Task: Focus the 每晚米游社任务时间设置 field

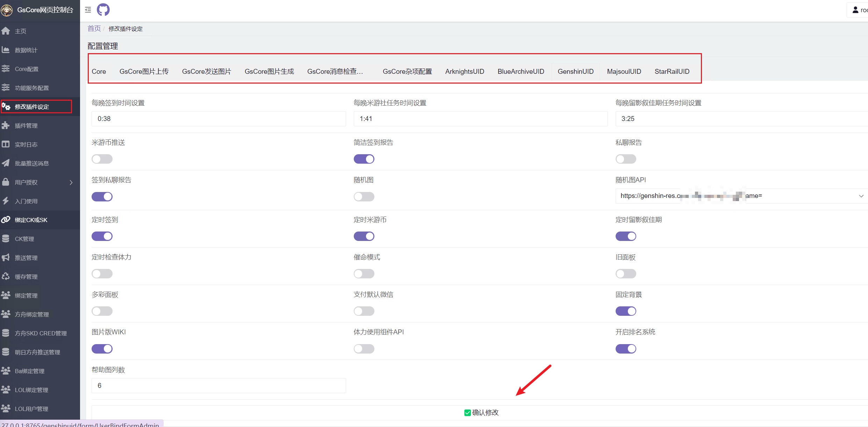Action: (x=481, y=119)
